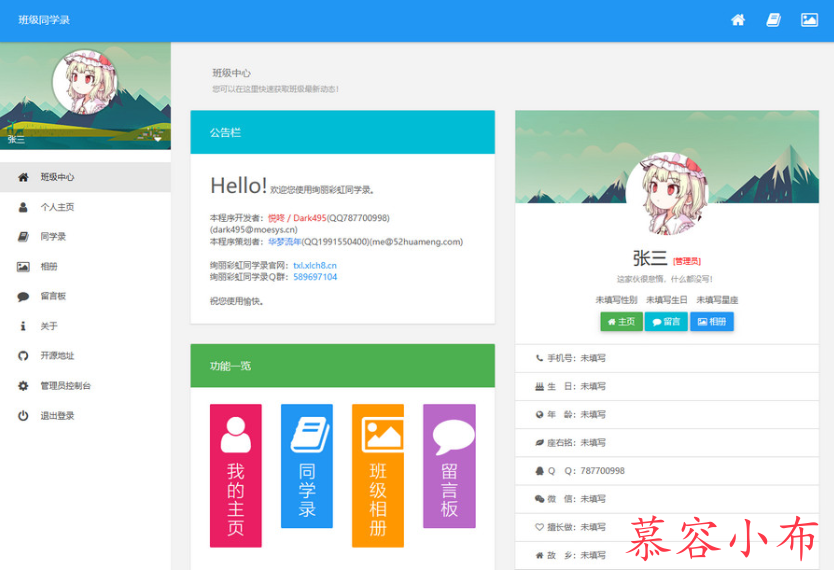Click the profile card avatar
834x574 pixels.
tap(667, 194)
